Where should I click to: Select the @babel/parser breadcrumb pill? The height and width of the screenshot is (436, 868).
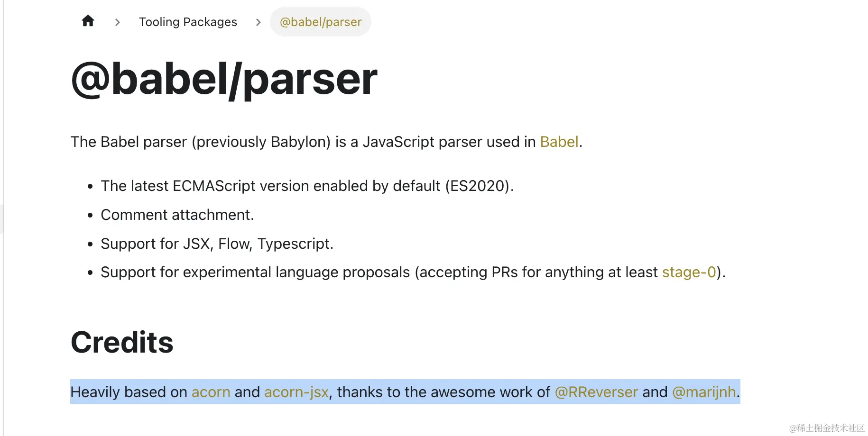(x=321, y=22)
